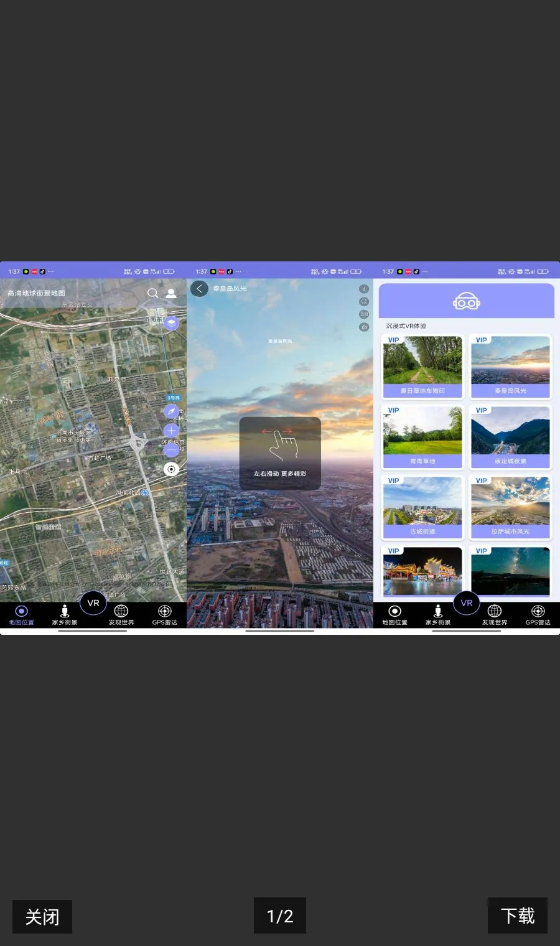The width and height of the screenshot is (560, 946).
Task: Click the 沉浸式VR体验 heading
Action: 406,325
